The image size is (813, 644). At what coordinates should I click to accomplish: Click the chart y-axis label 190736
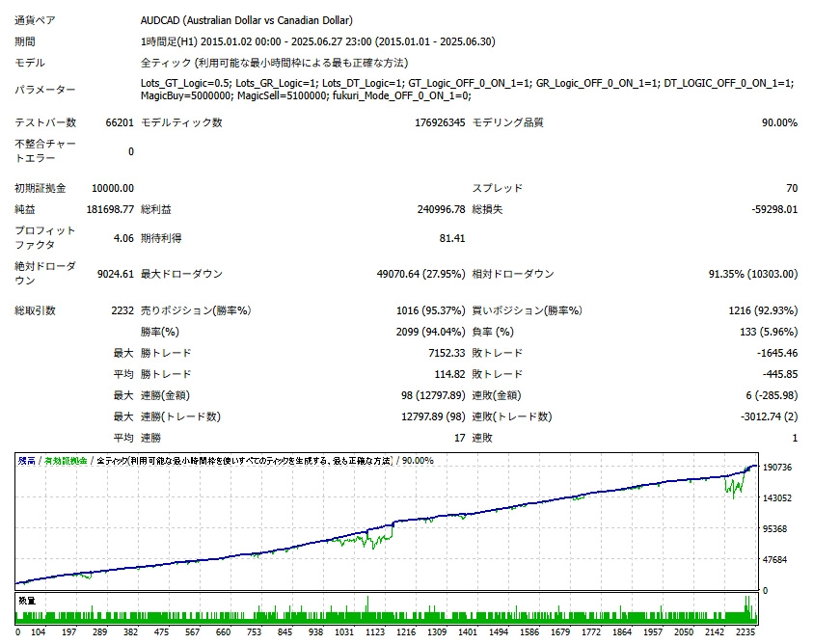coord(777,468)
